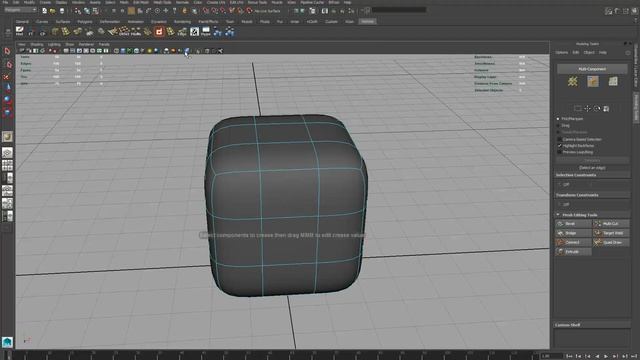The width and height of the screenshot is (640, 360).
Task: Click the Modeling Toolkit select mode icon
Action: (x=578, y=109)
